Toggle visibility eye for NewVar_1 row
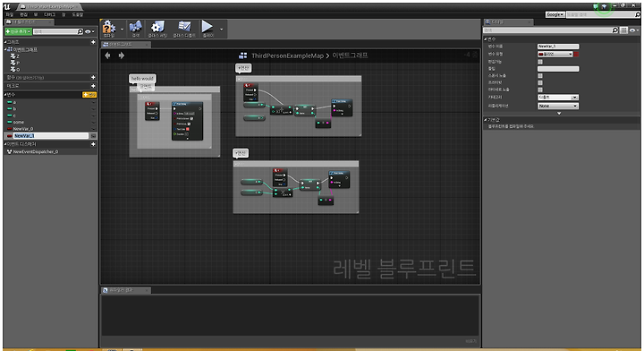This screenshot has width=644, height=351. pyautogui.click(x=93, y=135)
